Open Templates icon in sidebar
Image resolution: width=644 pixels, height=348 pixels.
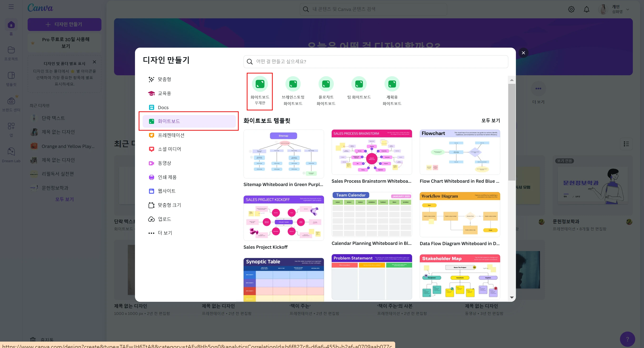coord(11,75)
